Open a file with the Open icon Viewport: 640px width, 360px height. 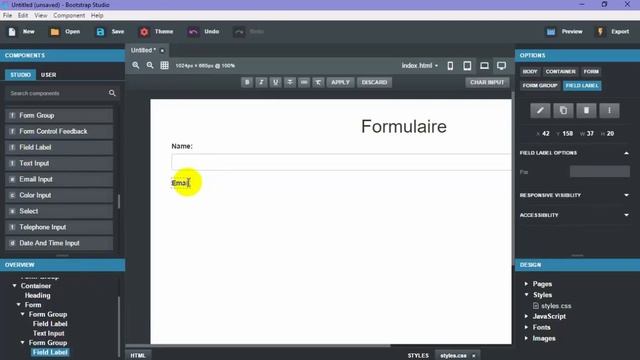55,32
